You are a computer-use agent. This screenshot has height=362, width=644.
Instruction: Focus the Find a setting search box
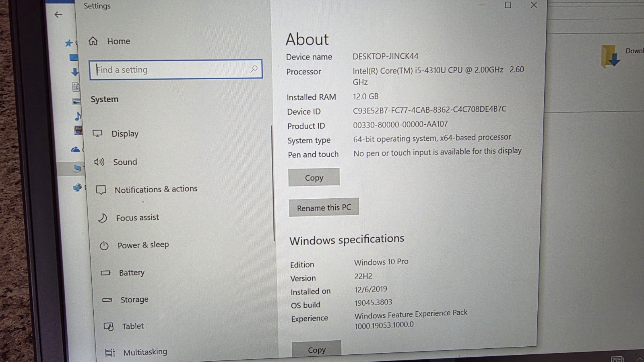[176, 70]
